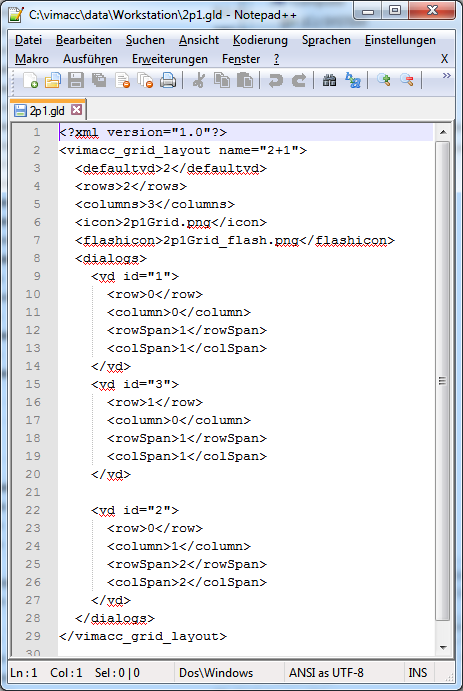Click the Zoom Out magnifier icon

[x=407, y=80]
